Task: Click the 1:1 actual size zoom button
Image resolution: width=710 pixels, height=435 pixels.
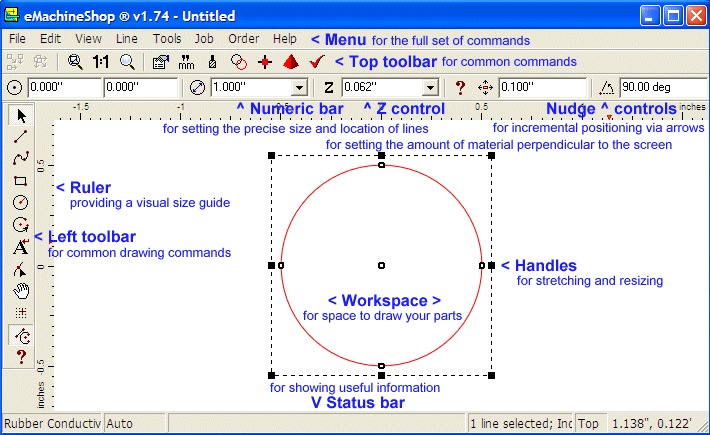Action: tap(101, 62)
